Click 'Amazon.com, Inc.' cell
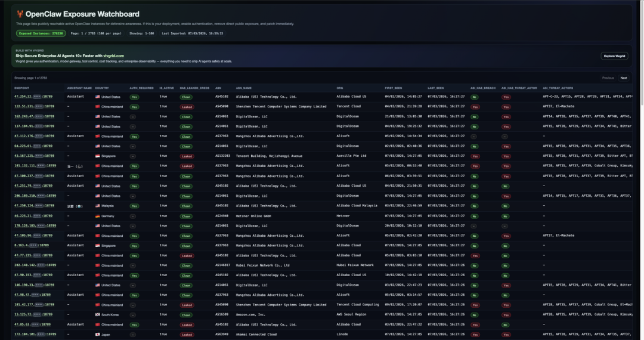Image resolution: width=644 pixels, height=340 pixels. click(250, 314)
